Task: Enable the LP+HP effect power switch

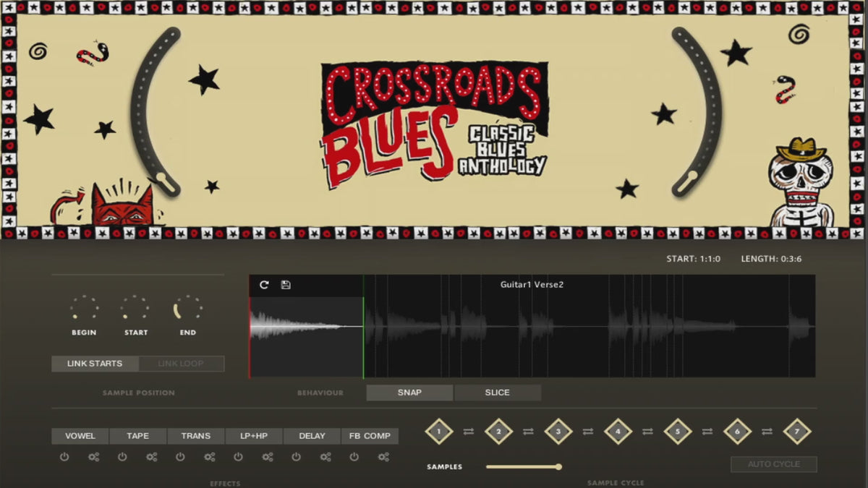Action: [x=238, y=457]
